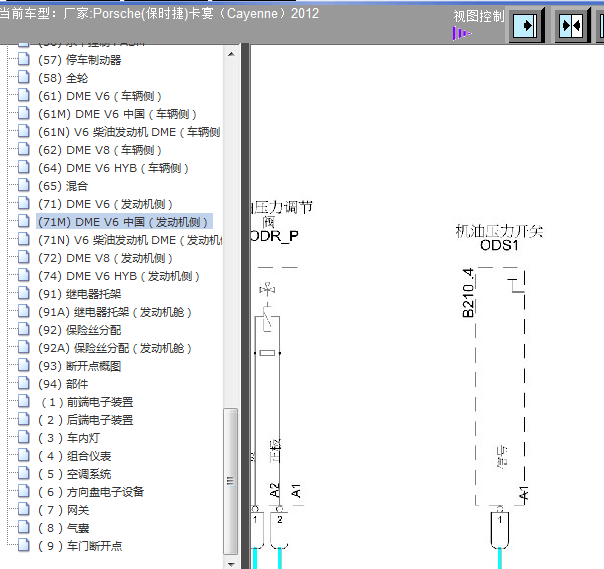Screen dimensions: 604x569
Task: Select (5) 空调系统
Action: [74, 474]
